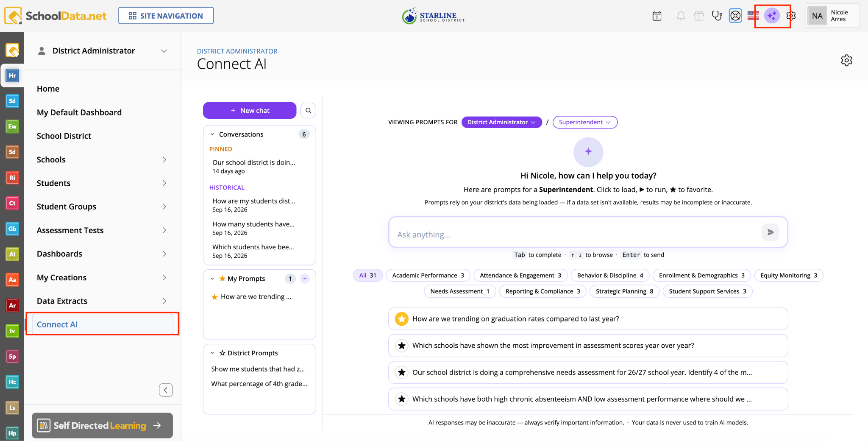Open SITE NAVIGATION
The width and height of the screenshot is (868, 441).
click(166, 16)
